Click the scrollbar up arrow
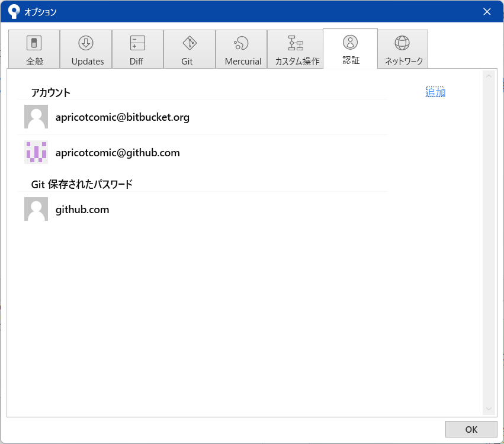The image size is (504, 444). click(x=489, y=76)
